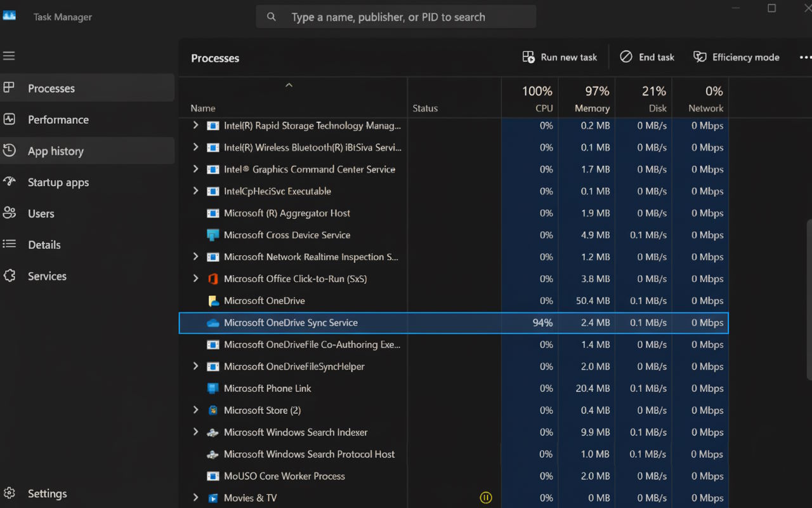
Task: Click the Run new task button
Action: (x=560, y=57)
